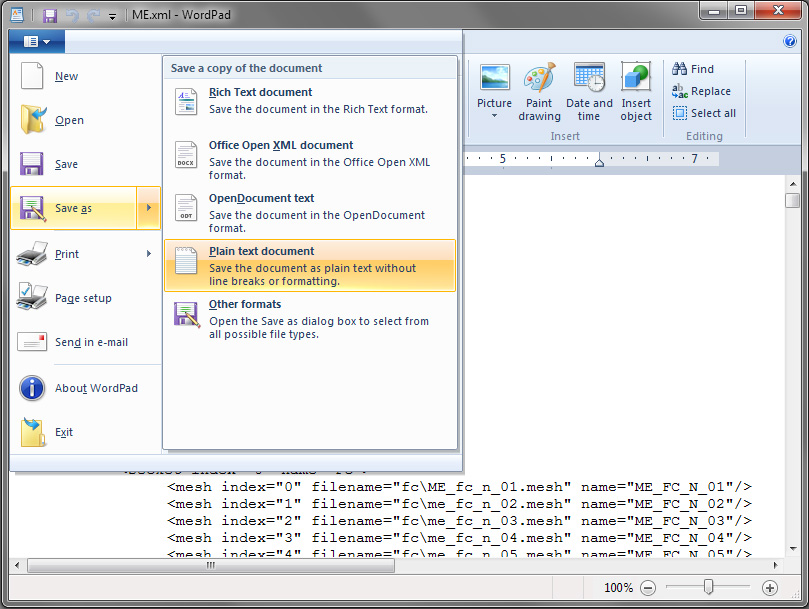Expand the Picture dropdown arrow
The height and width of the screenshot is (609, 809).
(494, 116)
